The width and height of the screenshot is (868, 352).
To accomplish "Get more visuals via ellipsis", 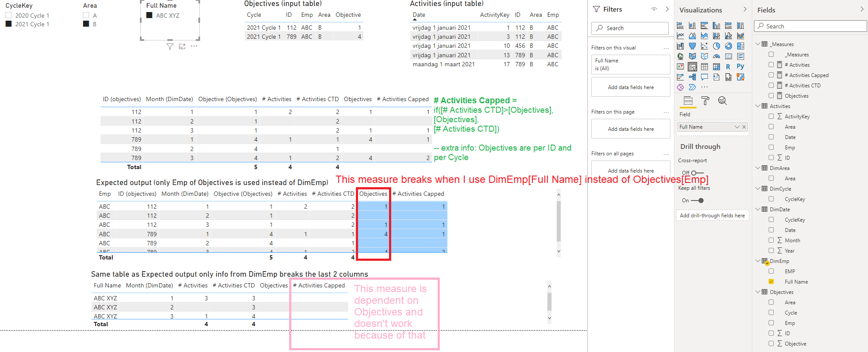I will point(704,87).
